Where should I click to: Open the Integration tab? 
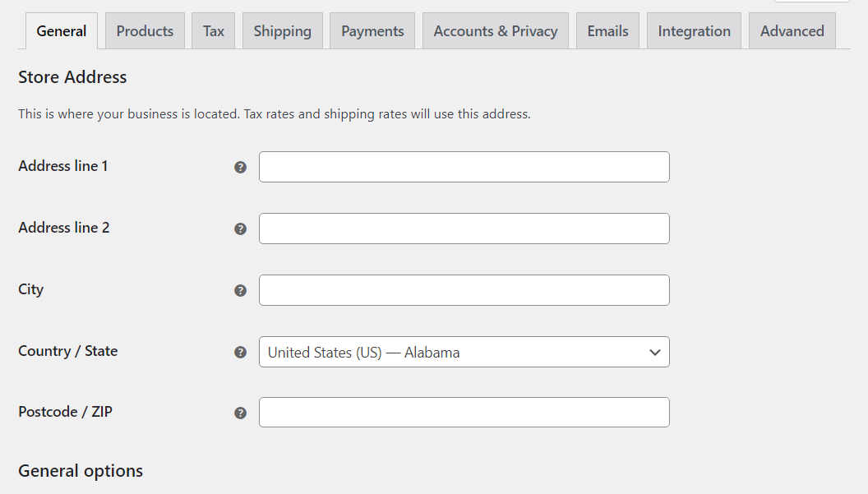pos(694,30)
